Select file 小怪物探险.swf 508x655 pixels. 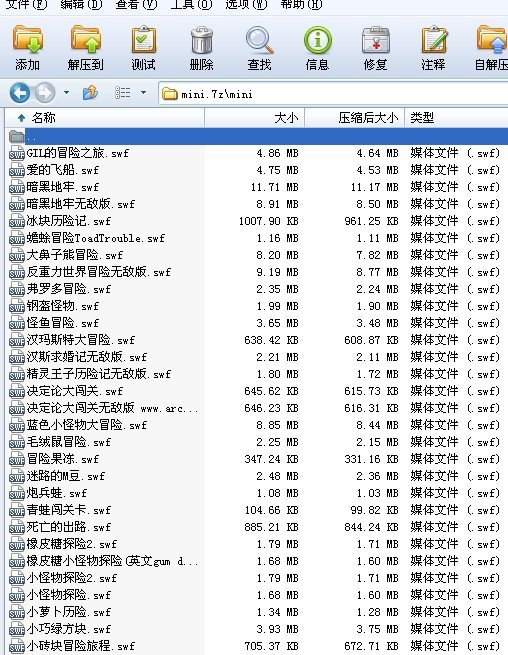(69, 595)
